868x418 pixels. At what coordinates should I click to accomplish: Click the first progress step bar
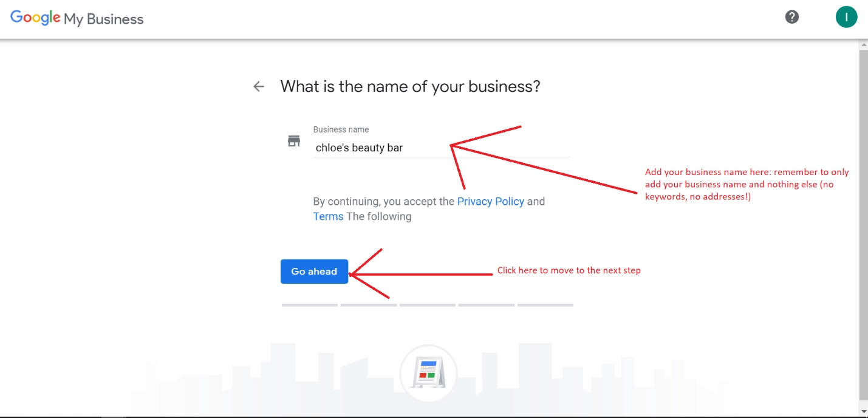click(309, 305)
